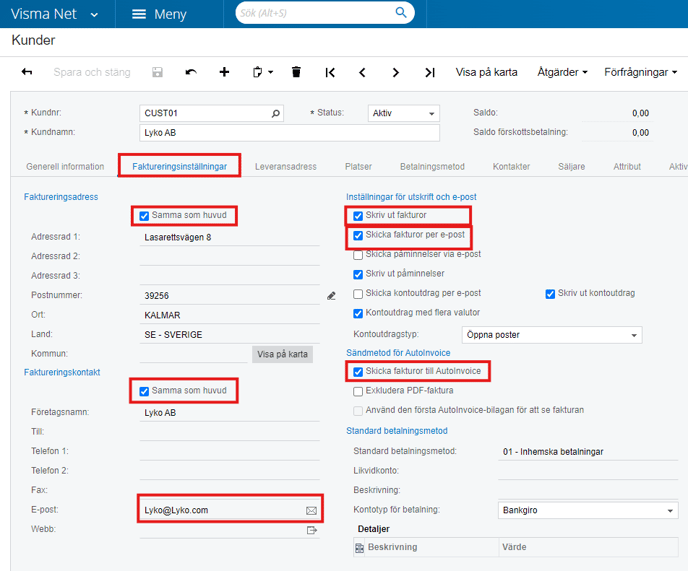This screenshot has height=571, width=688.
Task: Open the Säljare tab
Action: click(x=572, y=167)
